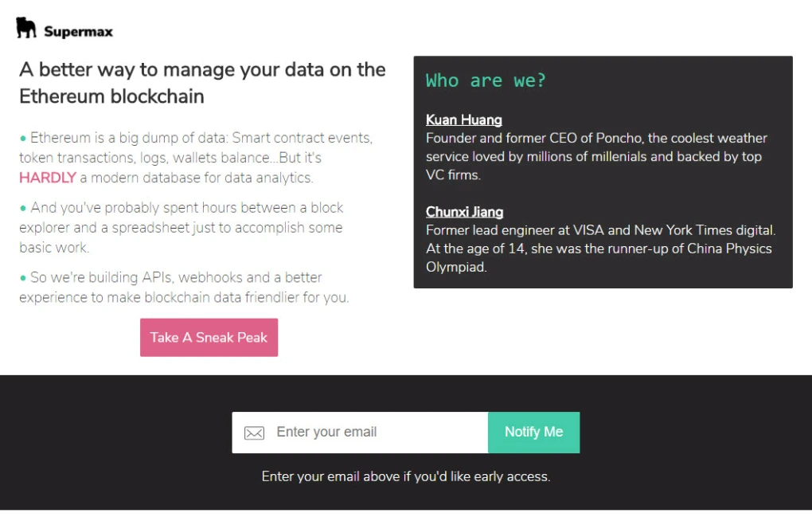
Task: Hit the green Notify Me button
Action: tap(533, 432)
